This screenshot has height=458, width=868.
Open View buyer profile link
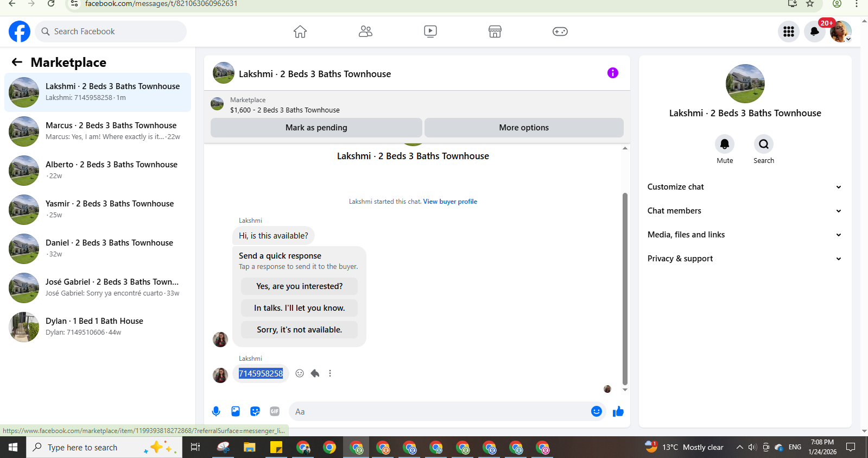point(450,202)
